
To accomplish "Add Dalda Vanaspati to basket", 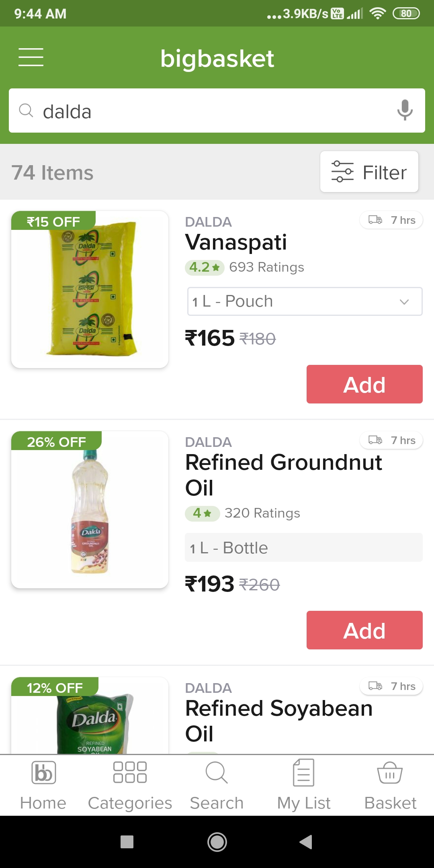I will click(x=364, y=384).
